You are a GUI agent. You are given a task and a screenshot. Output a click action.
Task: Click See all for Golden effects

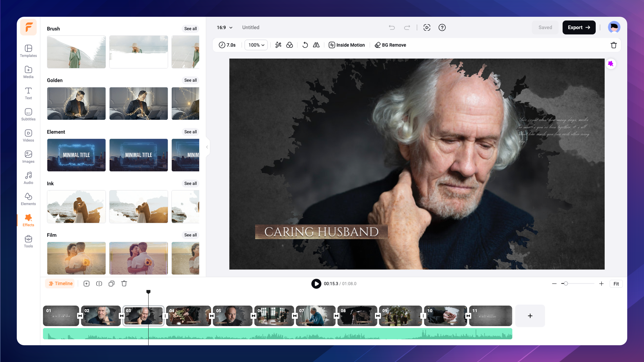[190, 80]
